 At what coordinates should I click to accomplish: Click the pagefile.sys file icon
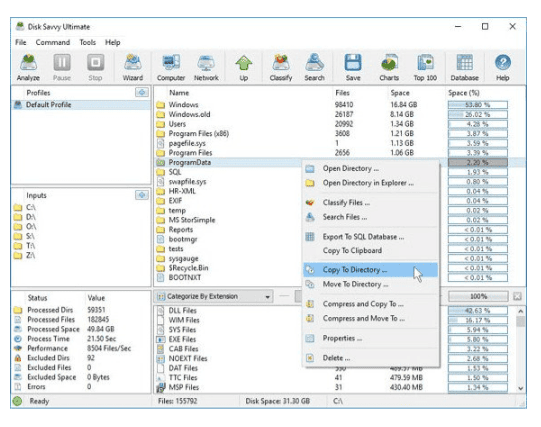coord(160,143)
